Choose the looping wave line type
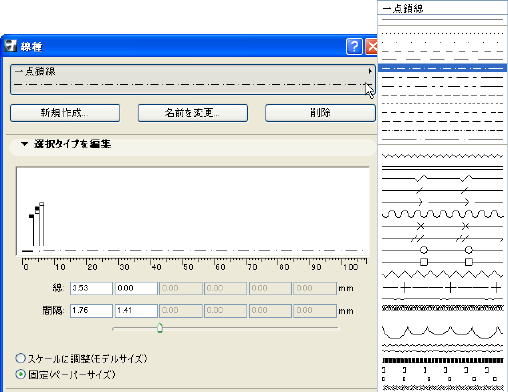The height and width of the screenshot is (392, 508). click(x=442, y=214)
